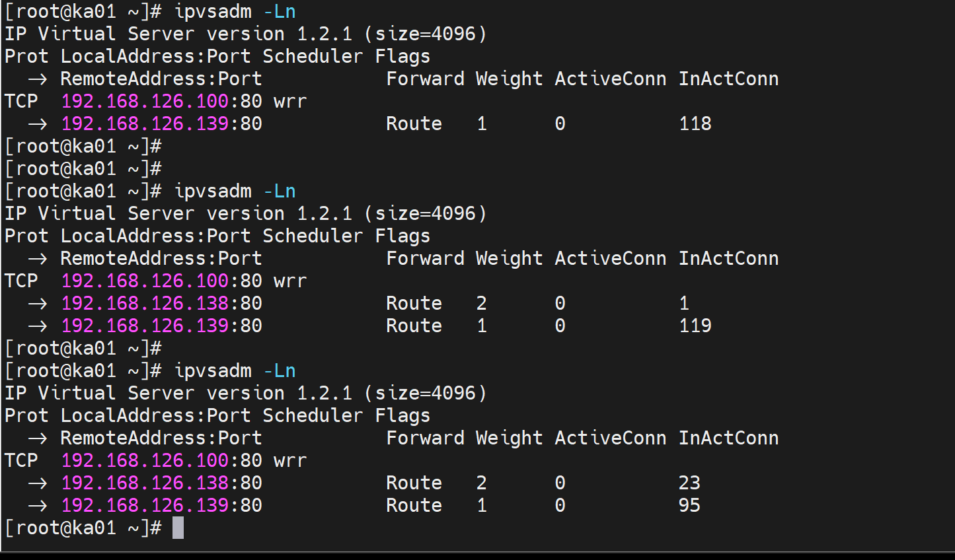Click the first Forward column header
Viewport: 955px width, 560px height.
click(x=425, y=79)
